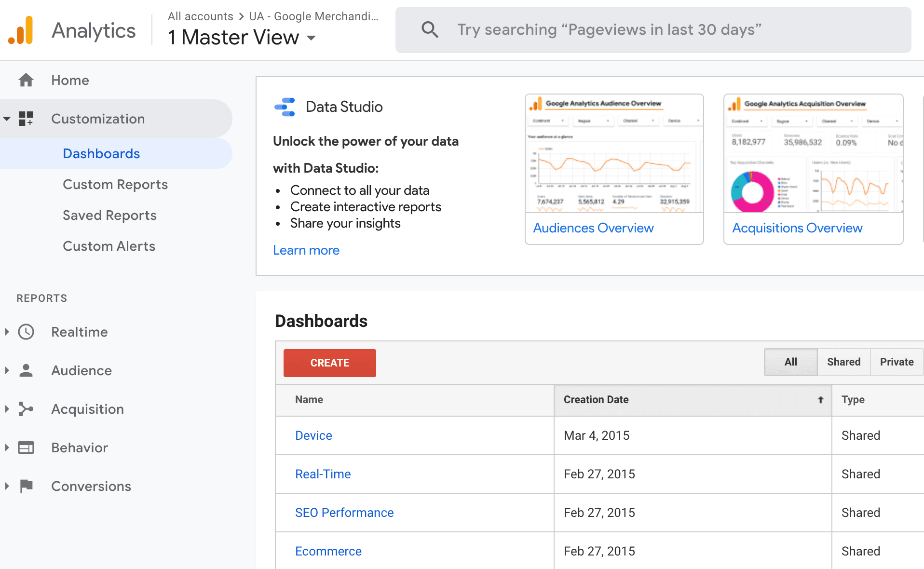Expand the Acquisition reports arrow

point(7,409)
